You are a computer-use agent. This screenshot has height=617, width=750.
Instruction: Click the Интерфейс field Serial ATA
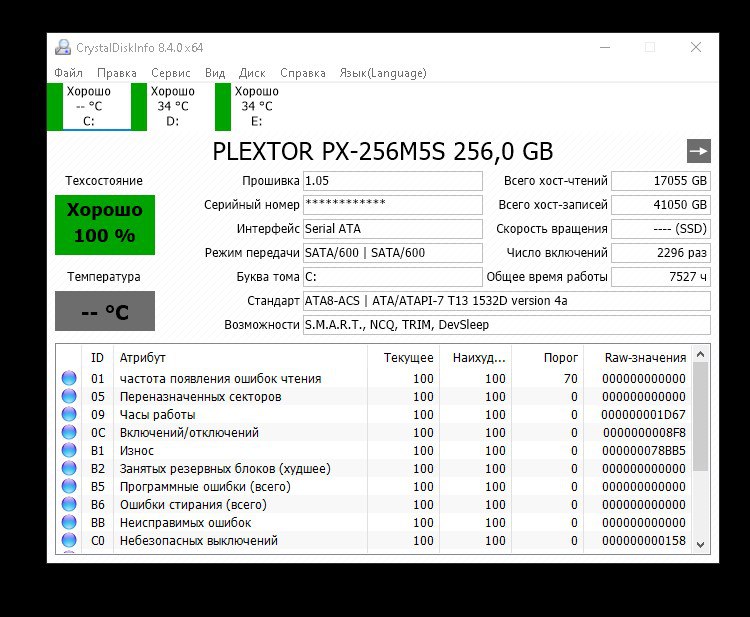pos(393,229)
